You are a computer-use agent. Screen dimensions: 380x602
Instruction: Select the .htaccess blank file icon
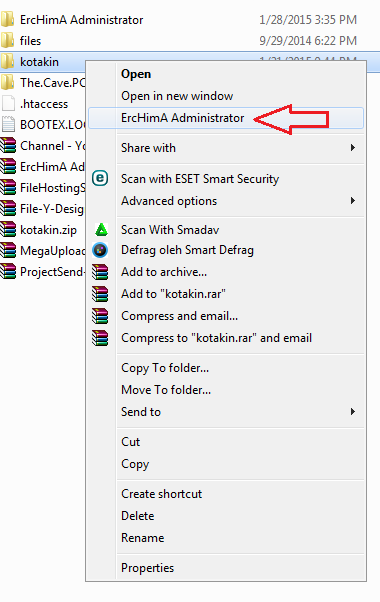pyautogui.click(x=8, y=103)
